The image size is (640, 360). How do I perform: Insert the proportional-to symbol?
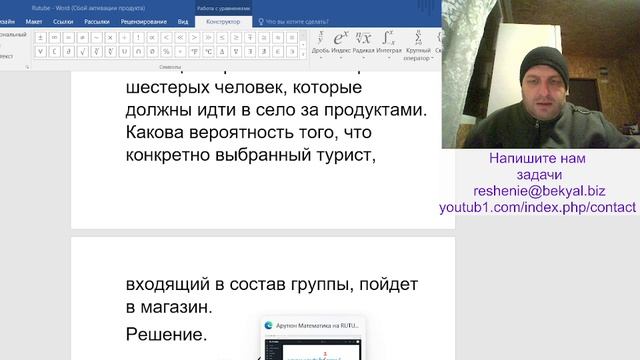coord(152,38)
